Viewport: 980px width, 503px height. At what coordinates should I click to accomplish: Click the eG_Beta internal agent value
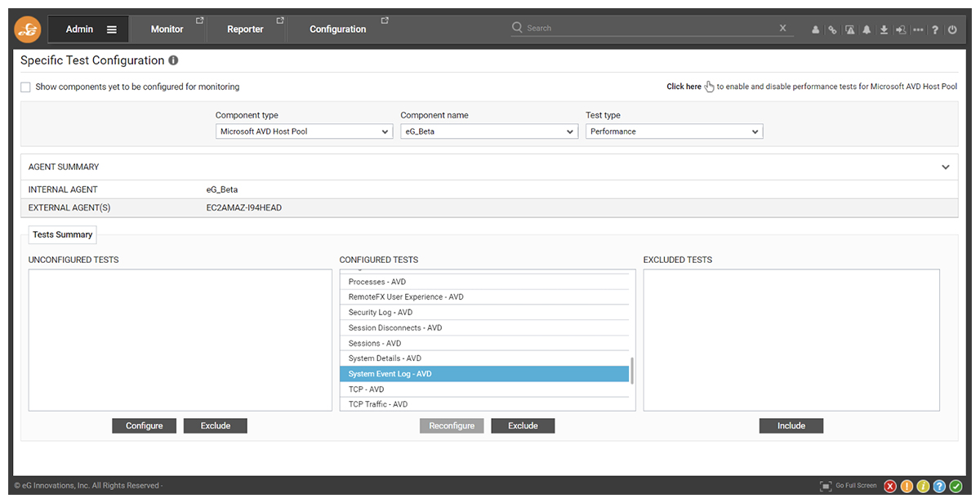[222, 189]
